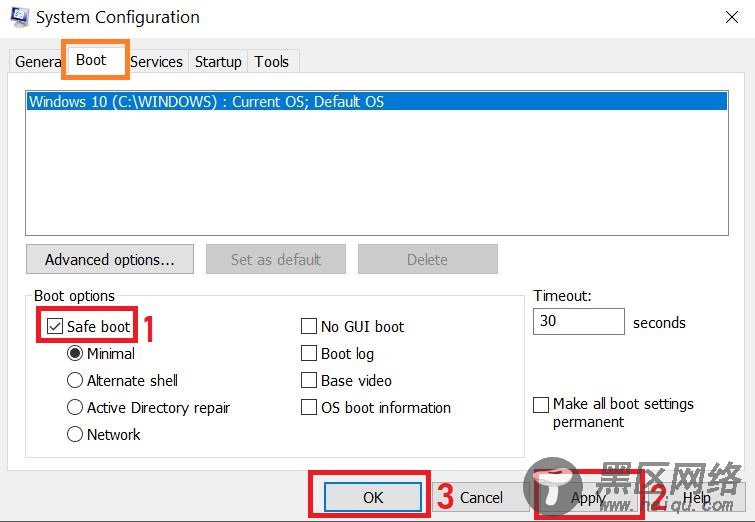Close the System Configuration window
The width and height of the screenshot is (755, 522).
[732, 17]
